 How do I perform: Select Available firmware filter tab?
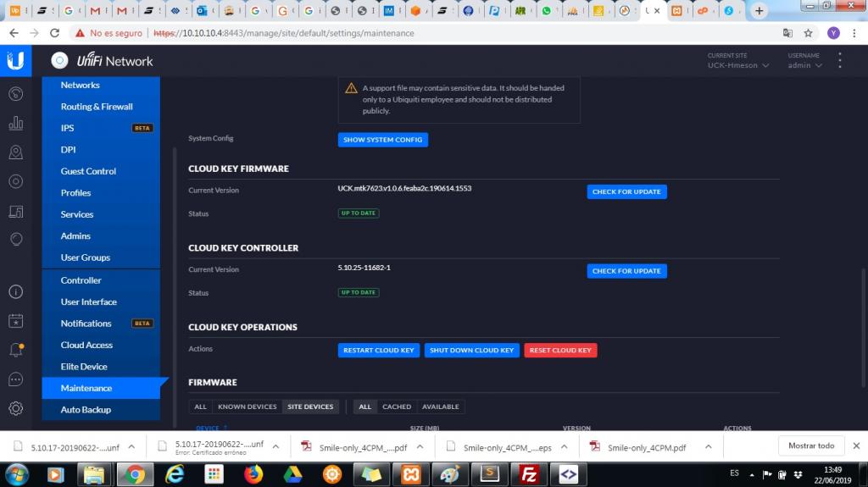click(441, 407)
